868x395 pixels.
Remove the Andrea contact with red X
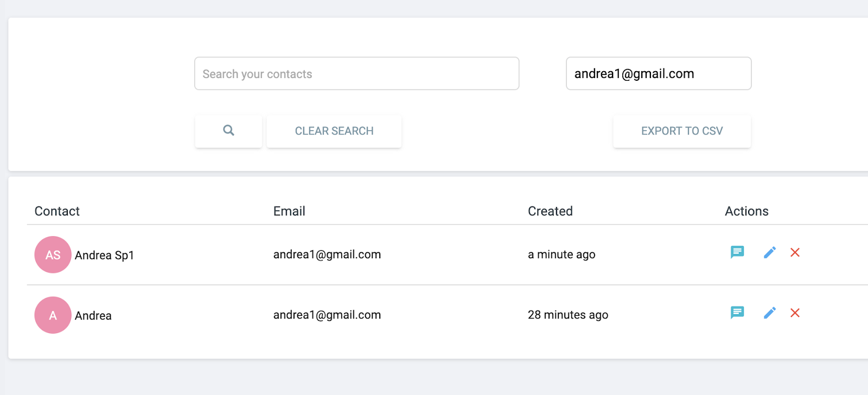pos(795,313)
